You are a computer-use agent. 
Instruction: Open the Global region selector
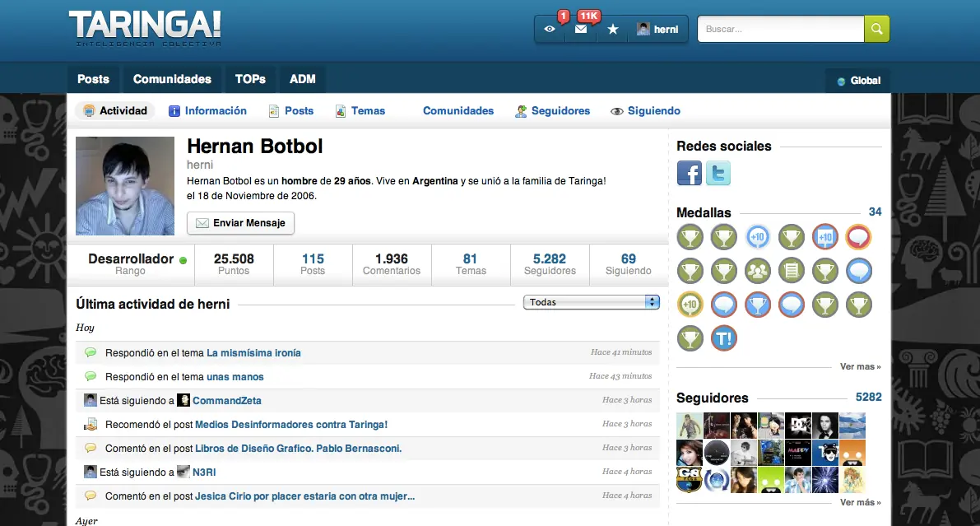(858, 81)
